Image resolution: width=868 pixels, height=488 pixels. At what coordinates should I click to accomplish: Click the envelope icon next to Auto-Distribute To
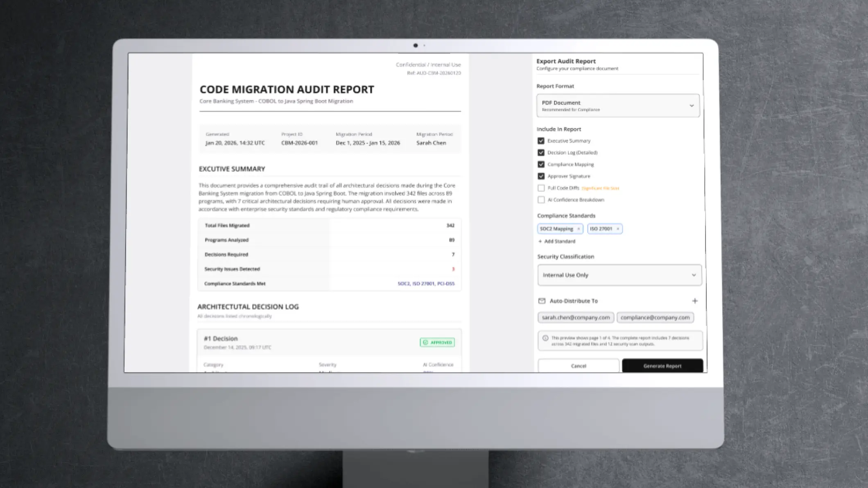pos(541,300)
